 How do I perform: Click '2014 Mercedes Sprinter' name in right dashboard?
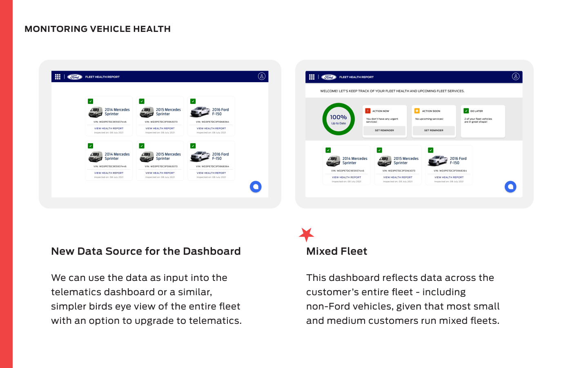point(355,161)
